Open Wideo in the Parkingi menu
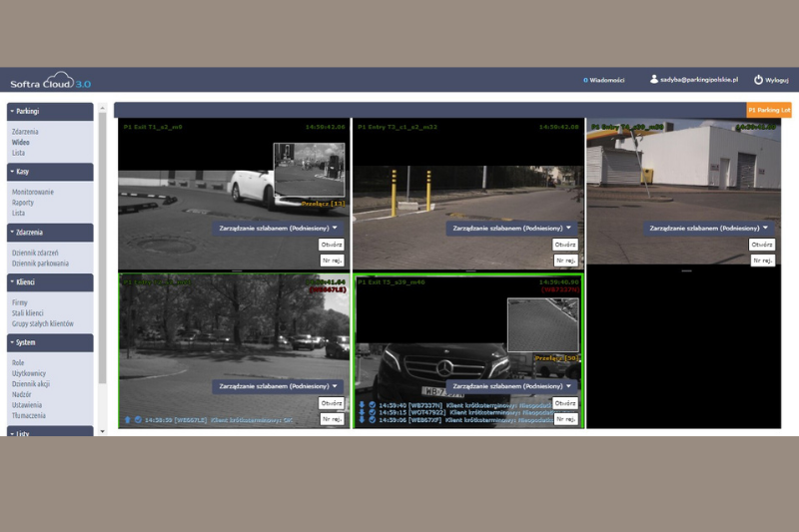 tap(21, 142)
